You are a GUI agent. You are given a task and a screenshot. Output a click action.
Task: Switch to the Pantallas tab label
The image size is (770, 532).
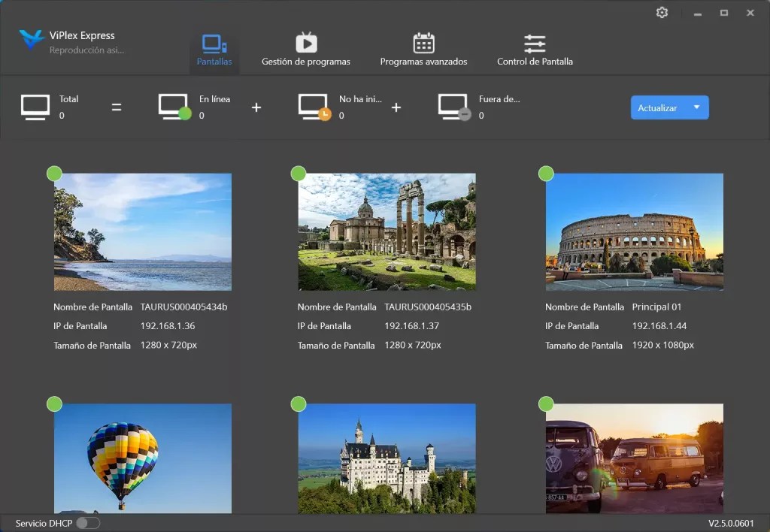tap(214, 62)
